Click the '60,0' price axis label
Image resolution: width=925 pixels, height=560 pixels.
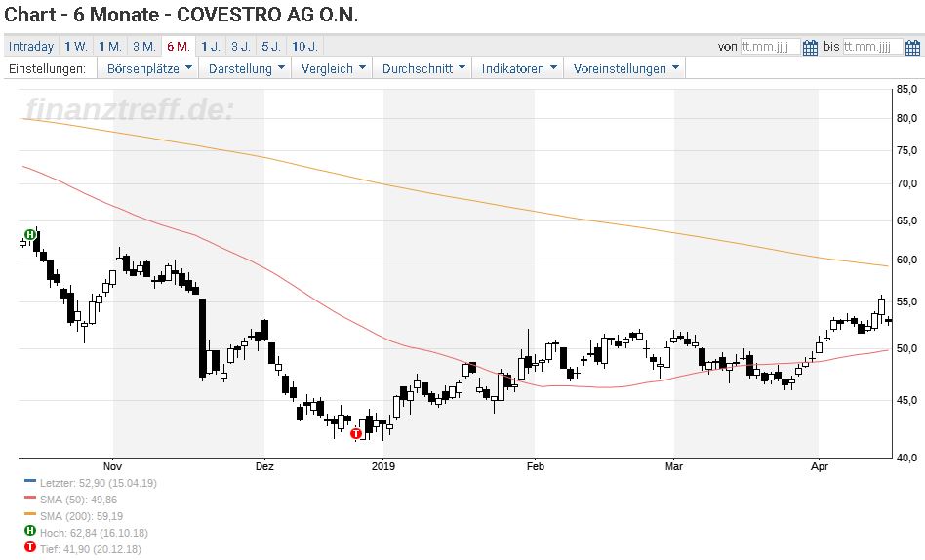pyautogui.click(x=906, y=260)
